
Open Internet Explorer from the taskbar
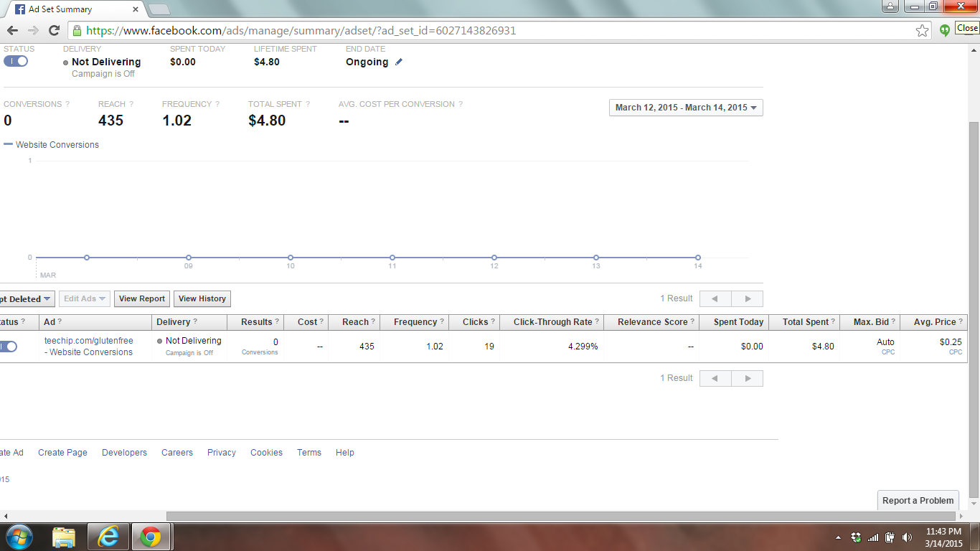tap(108, 537)
